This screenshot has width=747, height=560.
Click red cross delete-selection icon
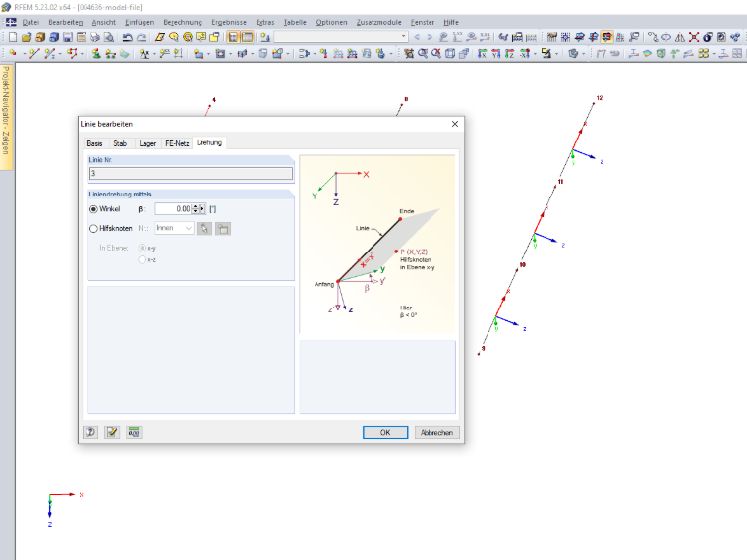694,37
